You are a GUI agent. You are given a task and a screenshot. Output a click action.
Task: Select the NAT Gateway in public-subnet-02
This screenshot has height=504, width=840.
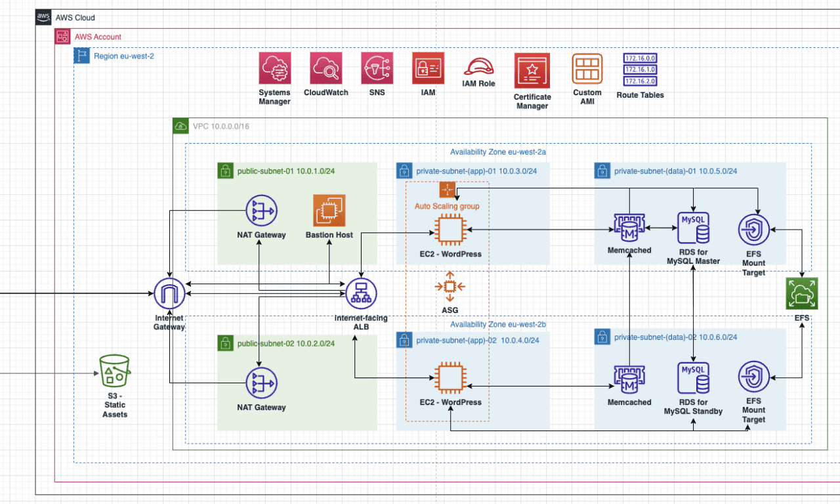[261, 383]
